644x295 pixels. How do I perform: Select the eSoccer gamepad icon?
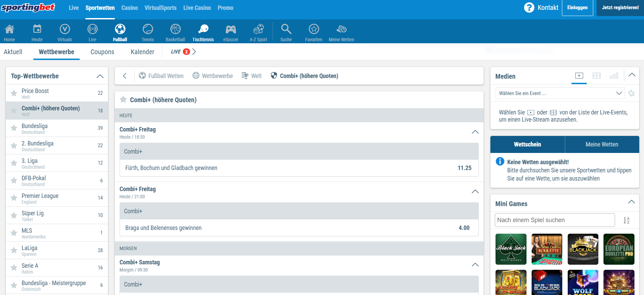pos(231,29)
